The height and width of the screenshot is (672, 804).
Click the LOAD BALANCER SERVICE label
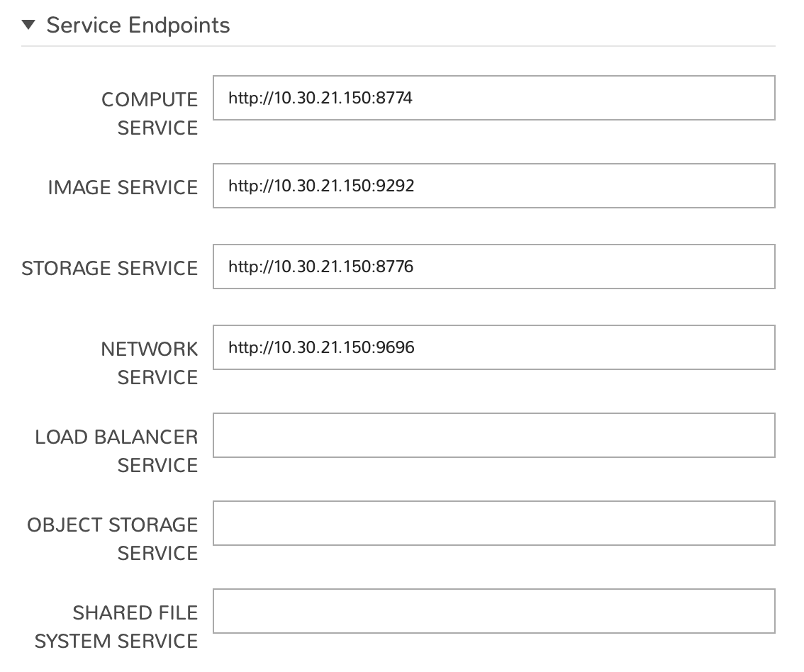click(x=117, y=451)
